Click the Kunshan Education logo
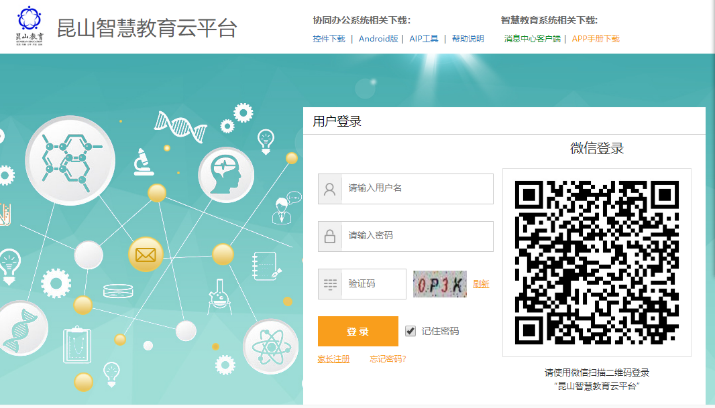Viewport: 715px width, 408px height. coord(30,26)
